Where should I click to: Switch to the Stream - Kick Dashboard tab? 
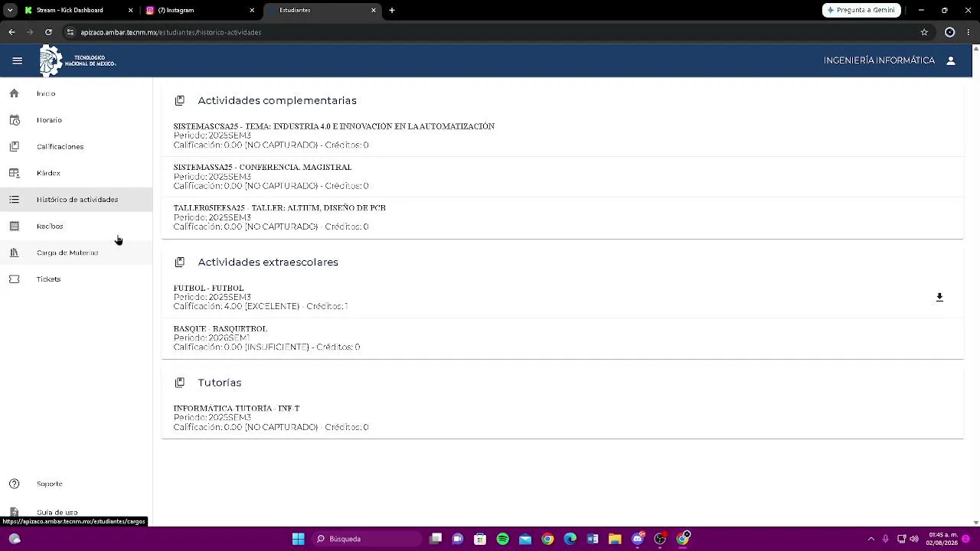[x=77, y=10]
